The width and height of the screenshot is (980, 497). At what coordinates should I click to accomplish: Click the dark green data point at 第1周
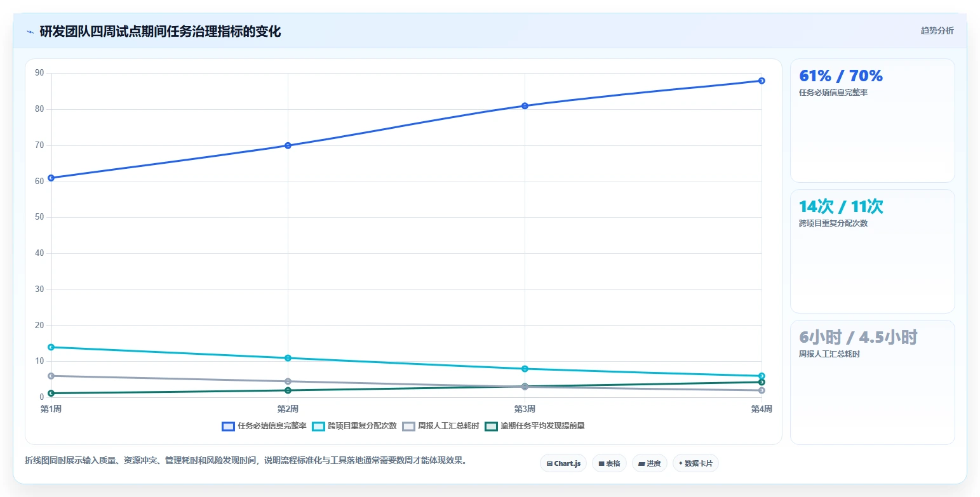pos(51,394)
